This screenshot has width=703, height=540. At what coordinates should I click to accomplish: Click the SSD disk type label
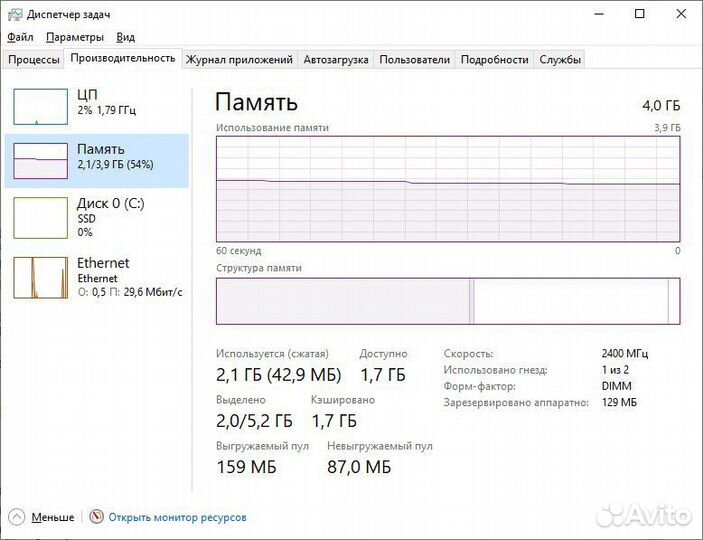tap(87, 218)
